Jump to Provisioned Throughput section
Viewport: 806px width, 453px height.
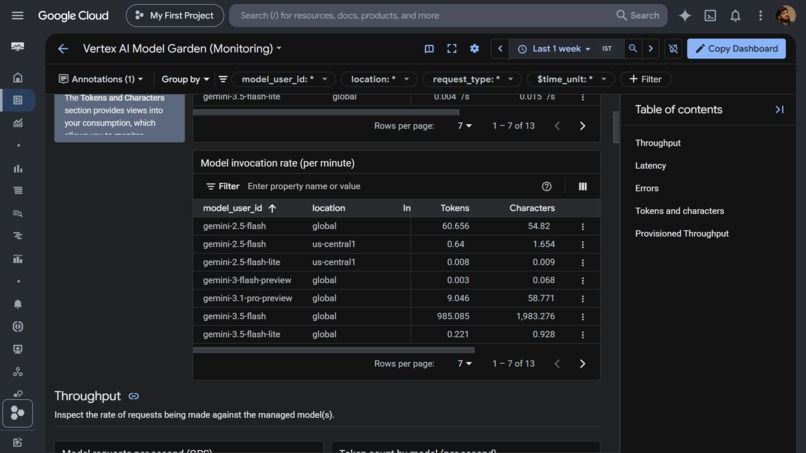click(x=682, y=233)
